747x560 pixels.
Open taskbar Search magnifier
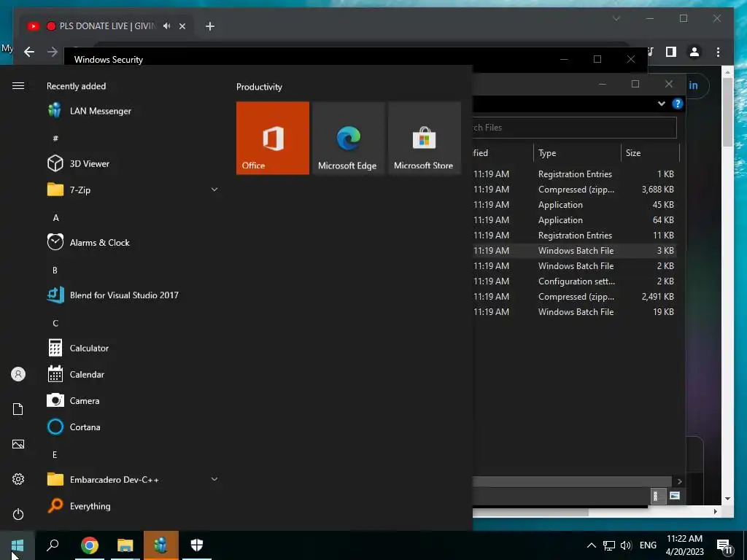(x=53, y=545)
